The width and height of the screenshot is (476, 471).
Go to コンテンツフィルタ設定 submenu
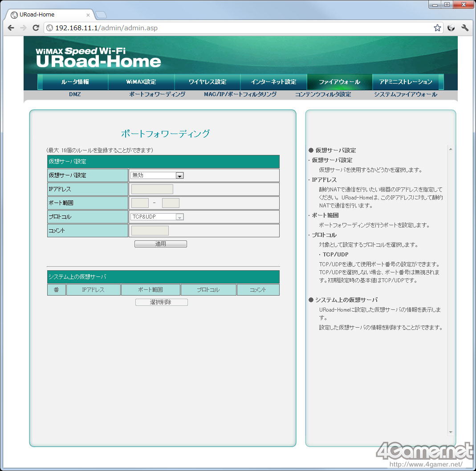(x=323, y=94)
